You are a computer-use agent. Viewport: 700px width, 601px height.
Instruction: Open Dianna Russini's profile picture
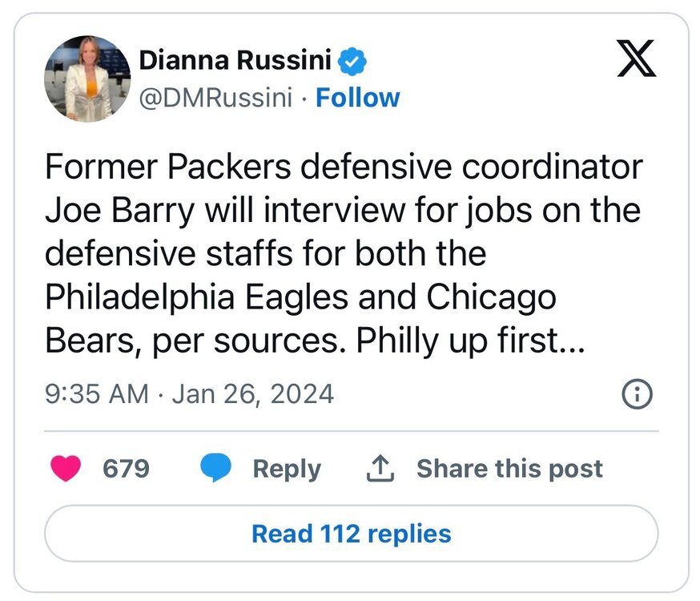click(x=86, y=79)
